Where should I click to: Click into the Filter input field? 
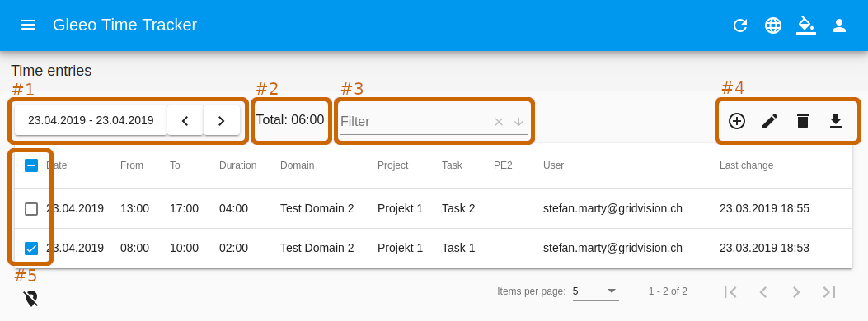point(415,122)
